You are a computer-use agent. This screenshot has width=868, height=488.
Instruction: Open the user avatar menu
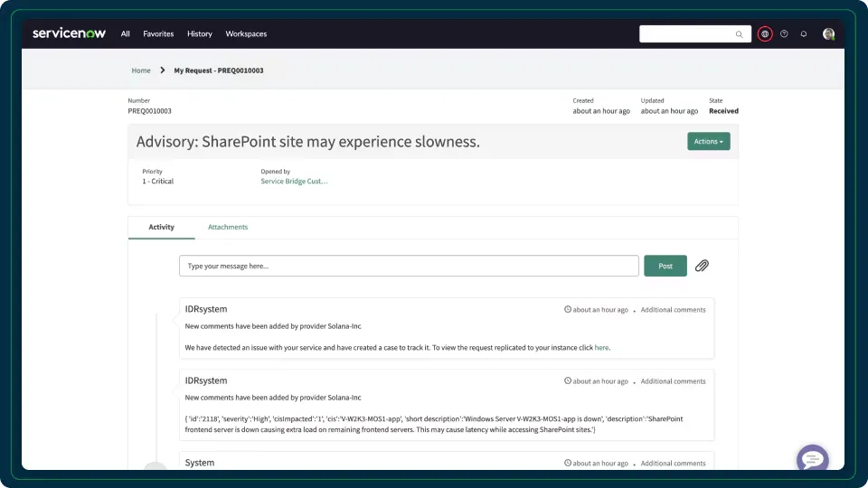pyautogui.click(x=828, y=33)
